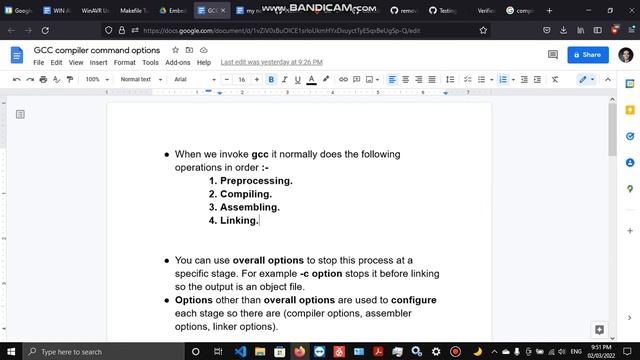Screen dimensions: 640x360
Task: Toggle the Numbered list icon
Action: click(503, 80)
